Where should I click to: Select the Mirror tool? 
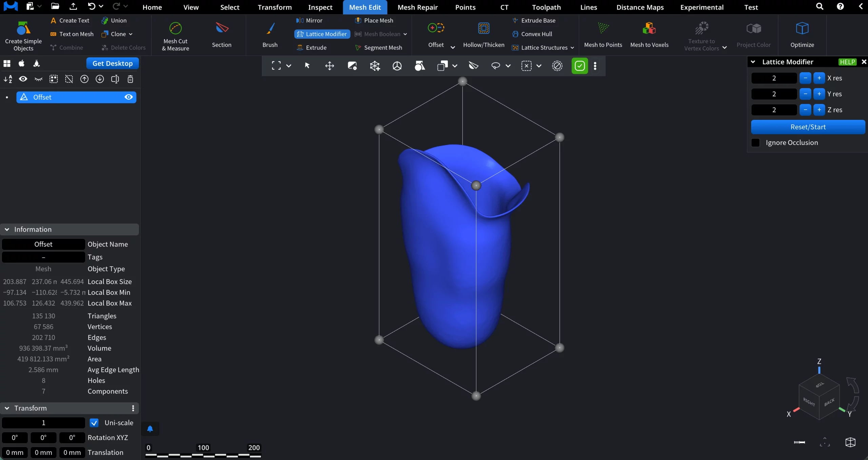point(314,20)
